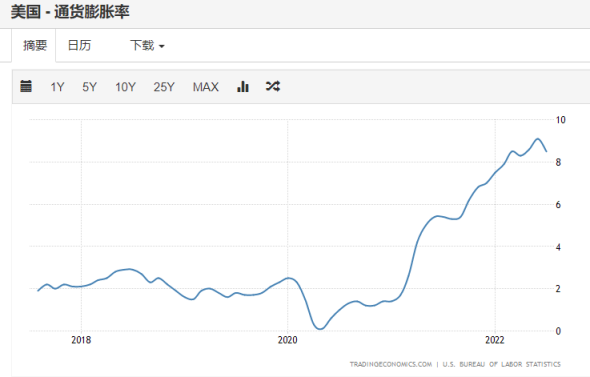
Task: Switch to the 日历 tab
Action: 79,46
